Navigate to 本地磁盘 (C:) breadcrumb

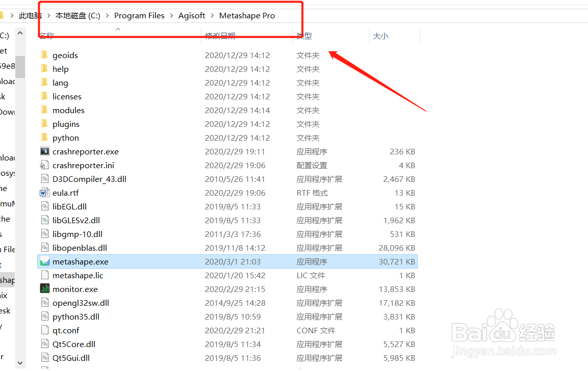click(x=77, y=15)
